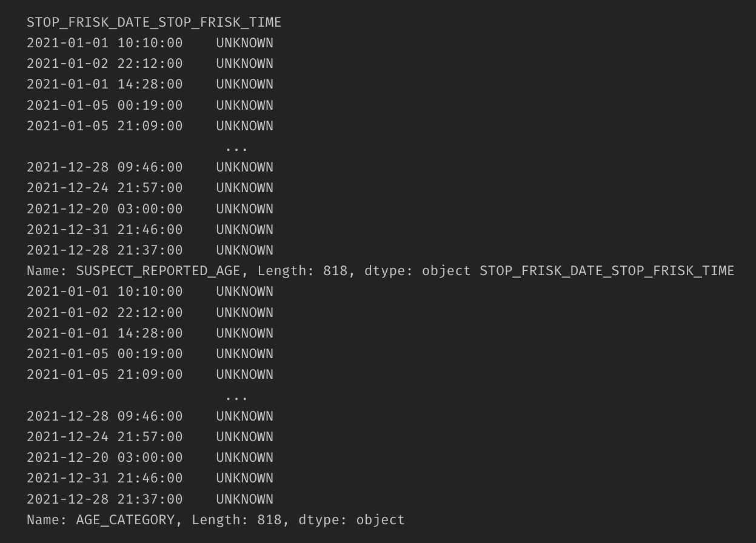Click the ellipsis in the AGE_CATEGORY output
The width and height of the screenshot is (756, 543).
(x=236, y=397)
